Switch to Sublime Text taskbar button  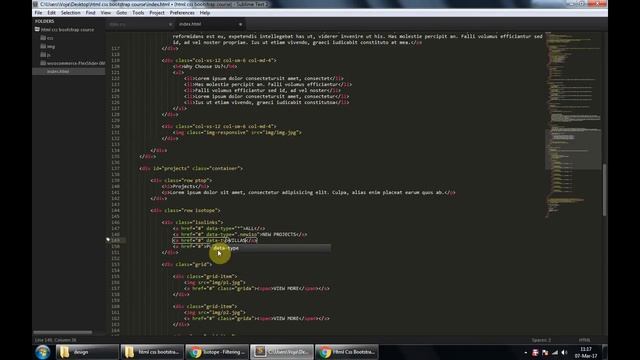pos(282,352)
